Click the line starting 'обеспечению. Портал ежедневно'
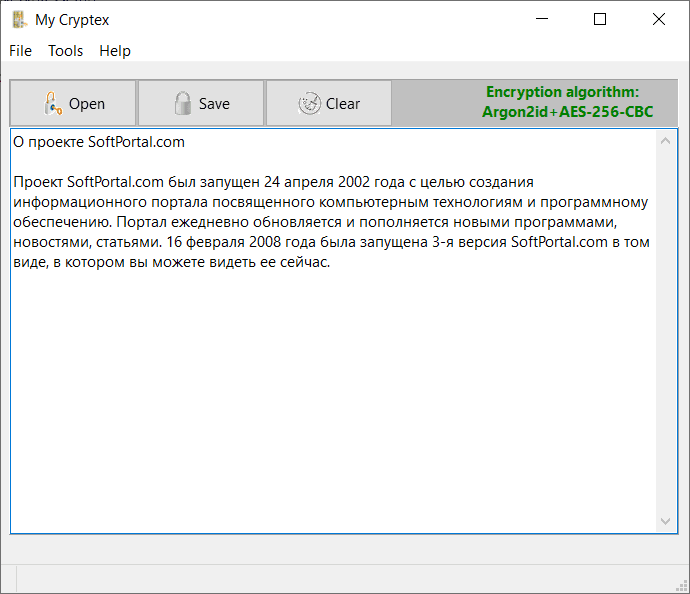690x594 pixels. pyautogui.click(x=315, y=222)
